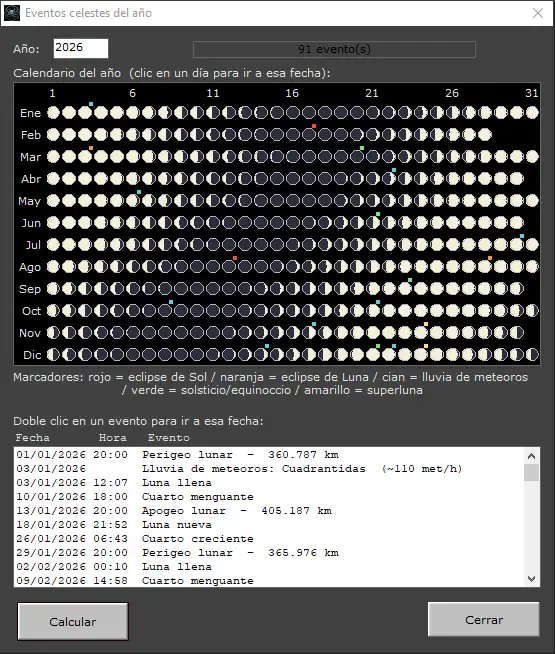Viewport: 555px width, 654px height.
Task: Choose the yellow supermoon marker in November
Action: click(426, 324)
